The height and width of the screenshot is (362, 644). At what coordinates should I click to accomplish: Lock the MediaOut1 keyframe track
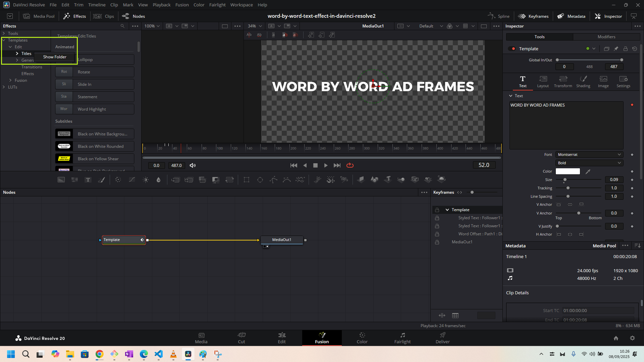[437, 242]
